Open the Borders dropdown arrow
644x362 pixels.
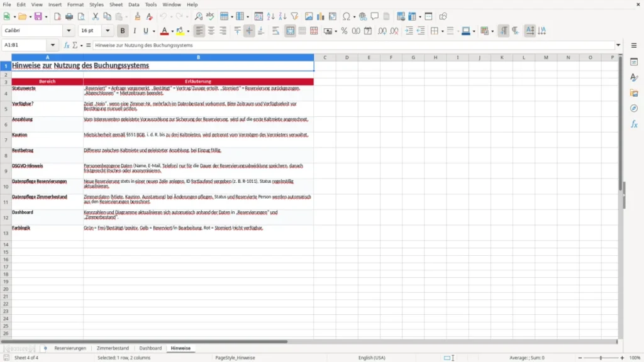[442, 31]
